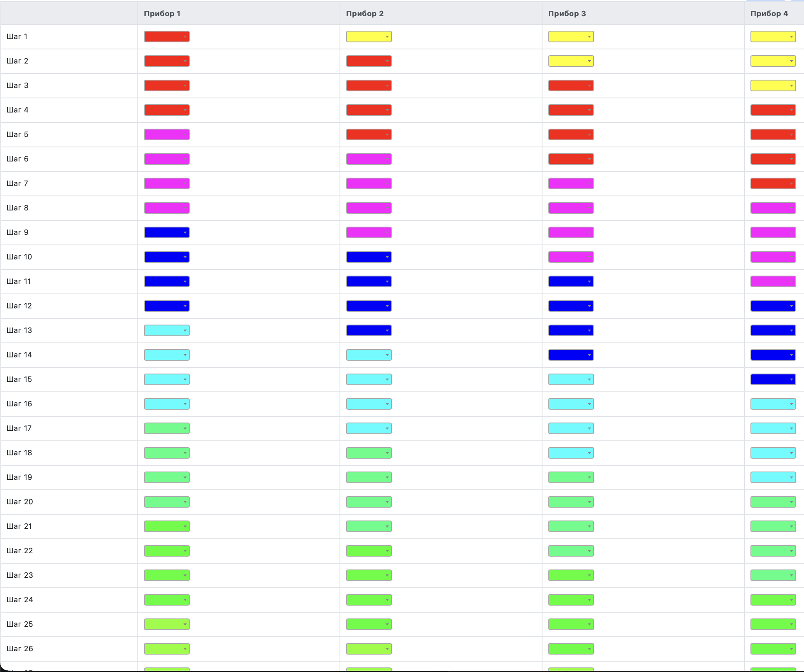Image resolution: width=804 pixels, height=672 pixels.
Task: Open the Шаг 20 Прибор 1 green dropdown
Action: pos(167,502)
